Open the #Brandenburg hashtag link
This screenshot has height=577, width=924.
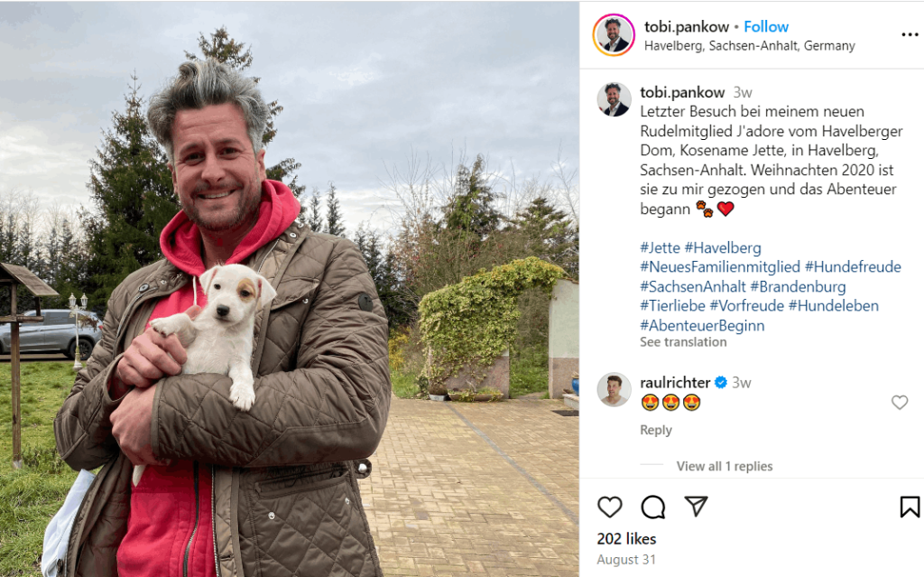798,287
